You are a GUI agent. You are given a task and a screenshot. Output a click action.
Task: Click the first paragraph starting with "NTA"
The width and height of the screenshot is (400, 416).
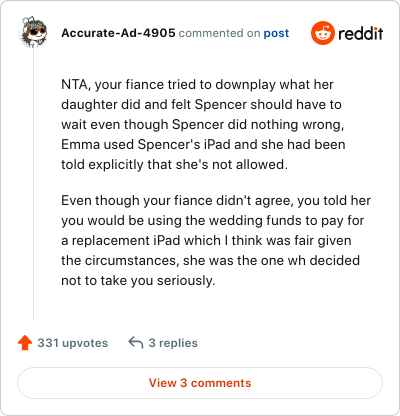(203, 124)
